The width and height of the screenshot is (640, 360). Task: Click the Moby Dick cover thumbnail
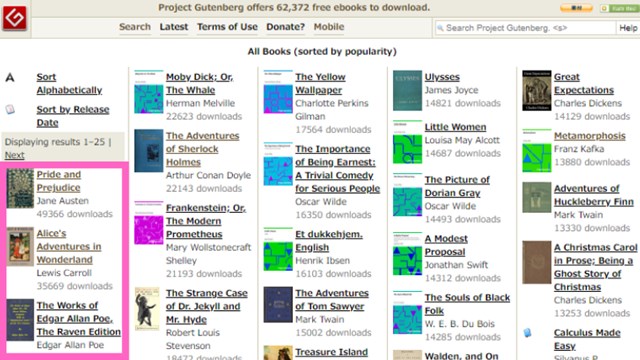pos(149,92)
